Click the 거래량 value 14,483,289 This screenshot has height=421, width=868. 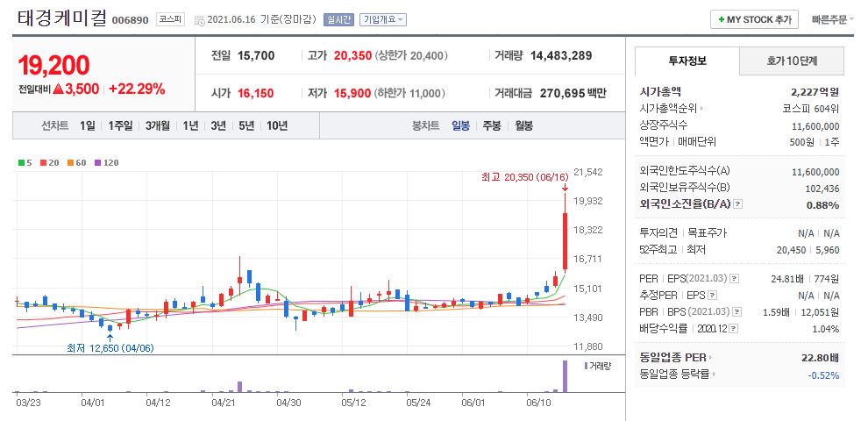[561, 55]
